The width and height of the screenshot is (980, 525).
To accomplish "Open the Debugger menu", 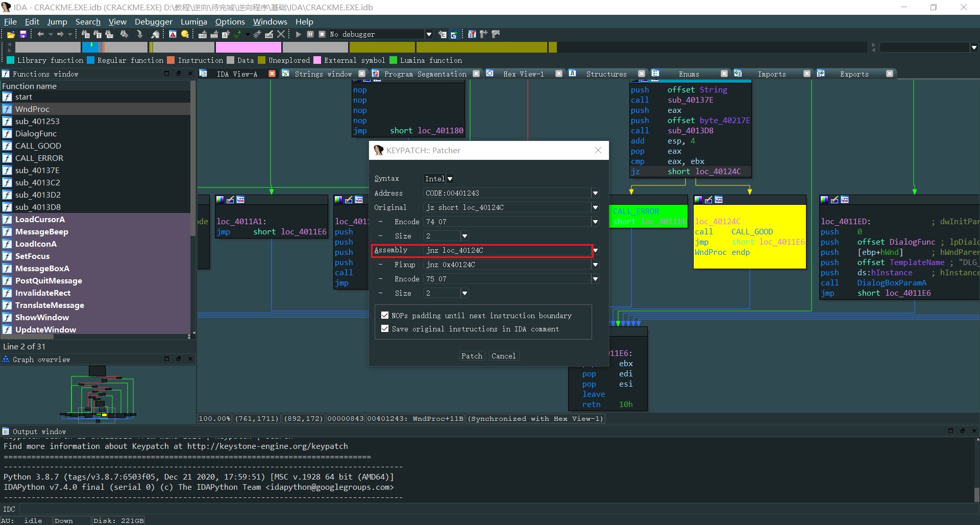I will 153,21.
